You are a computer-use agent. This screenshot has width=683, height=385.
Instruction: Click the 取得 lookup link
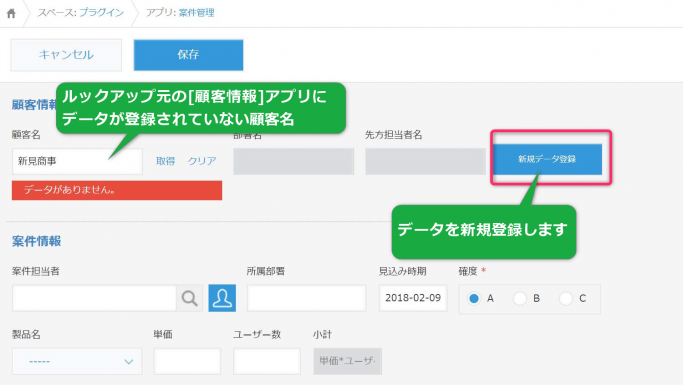click(166, 161)
